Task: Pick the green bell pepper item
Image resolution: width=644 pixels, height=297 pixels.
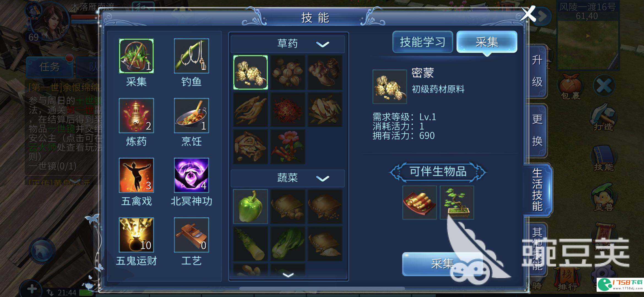Action: pos(250,206)
